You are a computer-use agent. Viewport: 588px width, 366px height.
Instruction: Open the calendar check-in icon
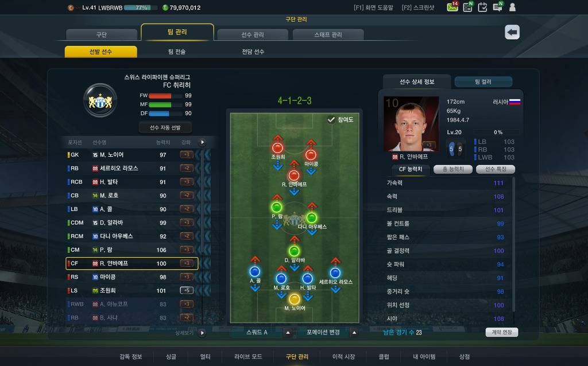(x=482, y=7)
